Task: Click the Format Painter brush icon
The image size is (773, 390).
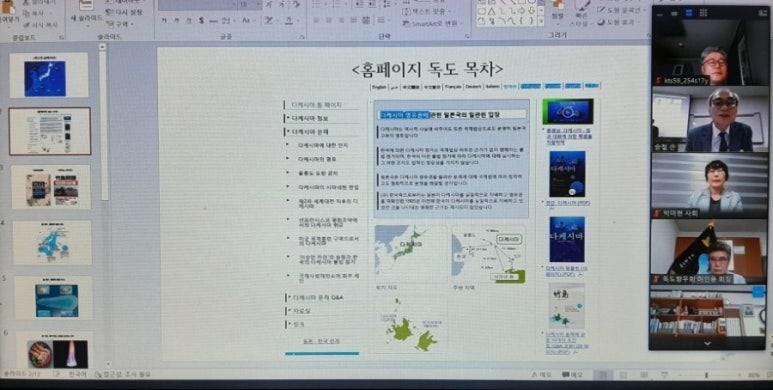Action: tap(27, 24)
